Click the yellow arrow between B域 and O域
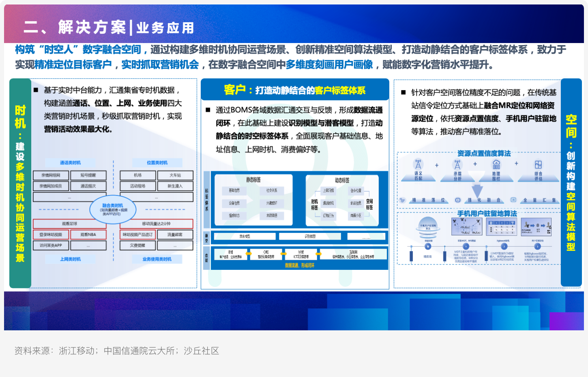The width and height of the screenshot is (588, 377). (x=248, y=254)
